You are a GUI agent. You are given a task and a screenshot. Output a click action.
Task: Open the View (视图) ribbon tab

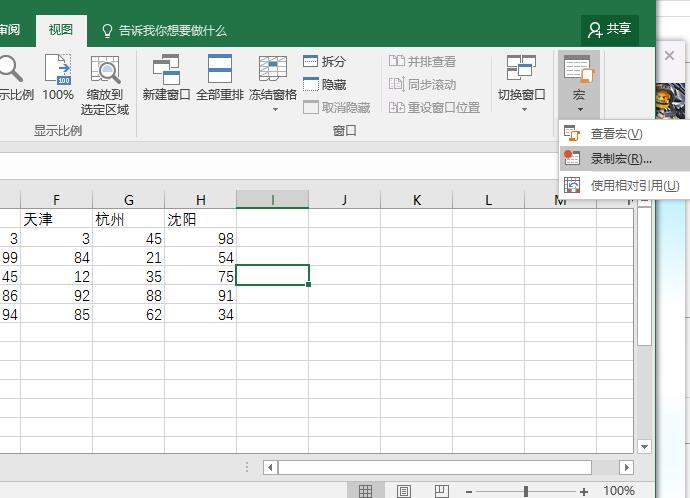(x=61, y=30)
